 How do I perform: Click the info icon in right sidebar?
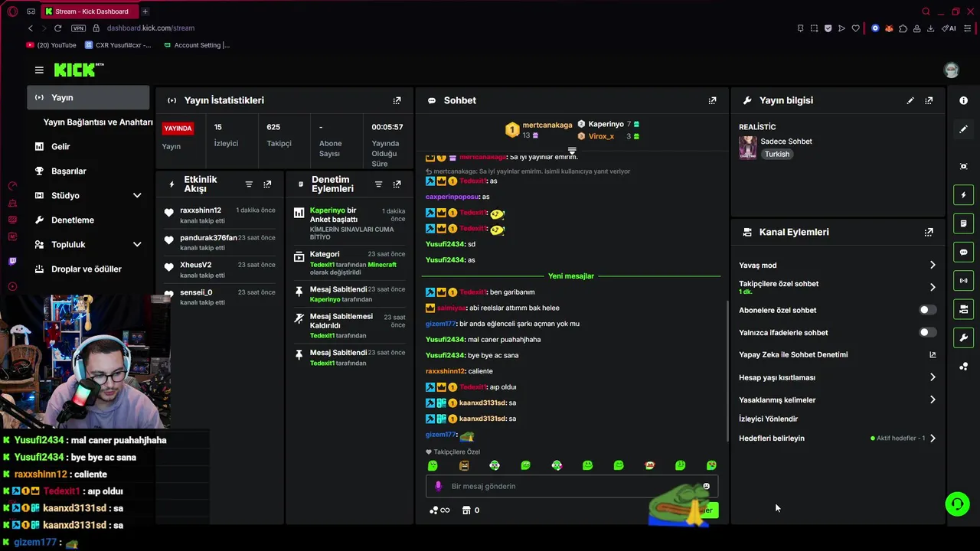[963, 100]
